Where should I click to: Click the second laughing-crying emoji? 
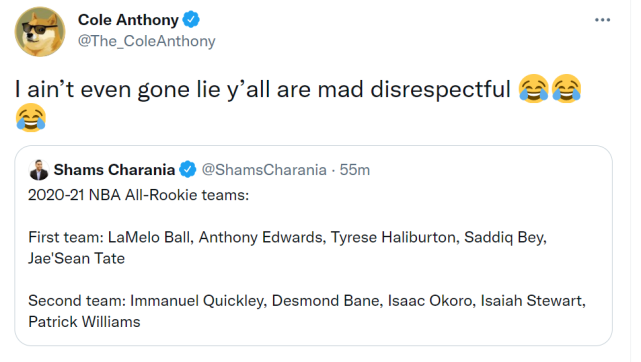(x=566, y=89)
